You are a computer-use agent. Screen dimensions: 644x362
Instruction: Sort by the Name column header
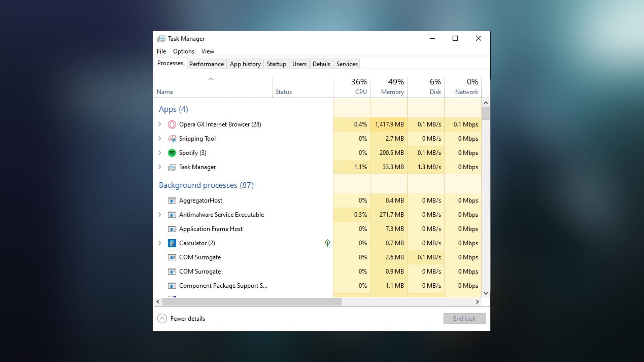tap(213, 87)
